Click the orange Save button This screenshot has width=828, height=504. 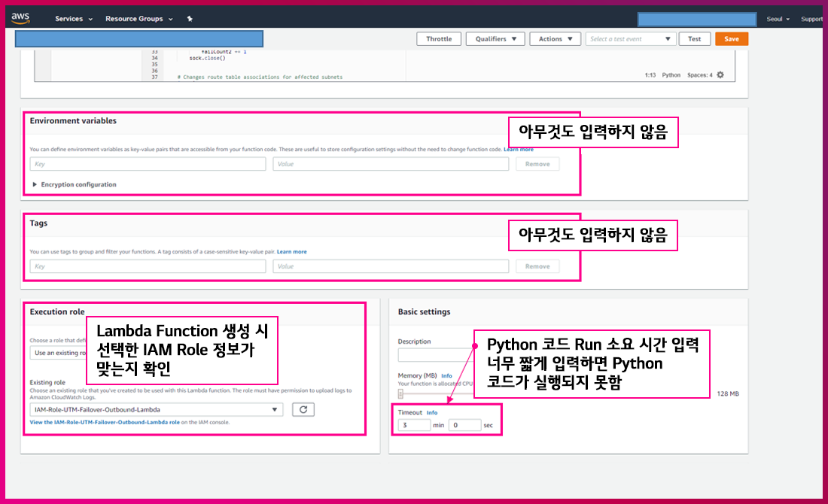point(731,39)
